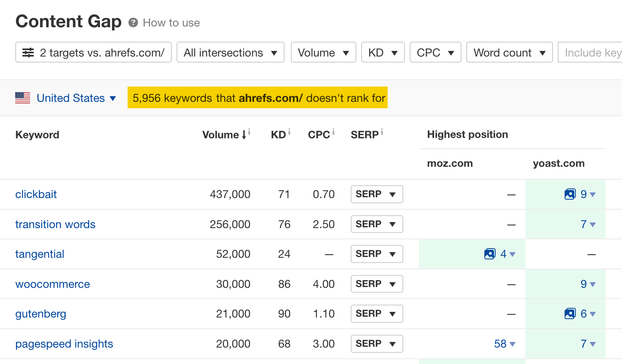Click the moz.com column header
This screenshot has height=364, width=622.
[x=450, y=164]
